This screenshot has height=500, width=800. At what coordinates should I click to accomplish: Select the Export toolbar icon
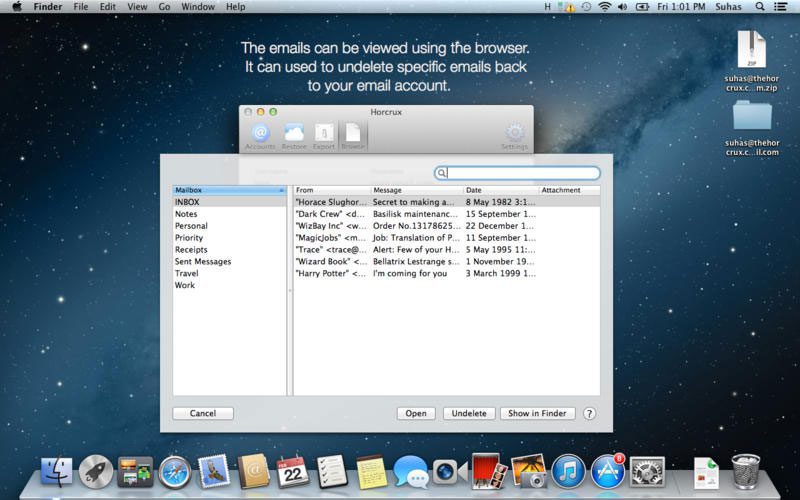pos(324,134)
